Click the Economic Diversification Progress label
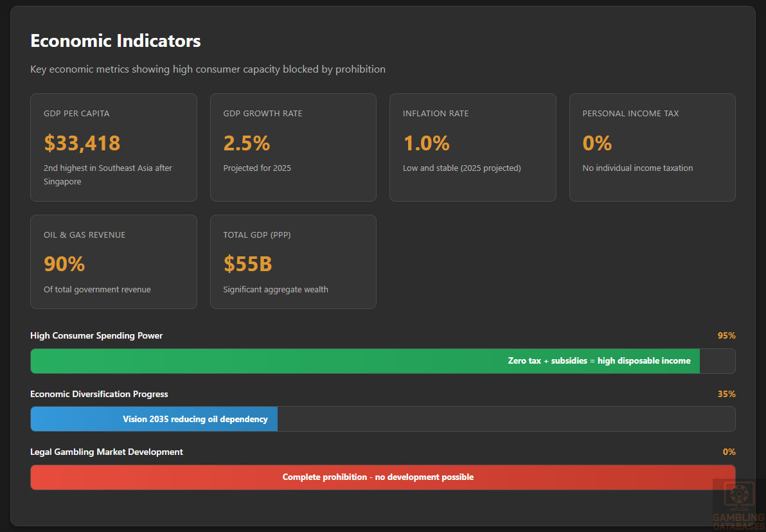 pos(99,394)
